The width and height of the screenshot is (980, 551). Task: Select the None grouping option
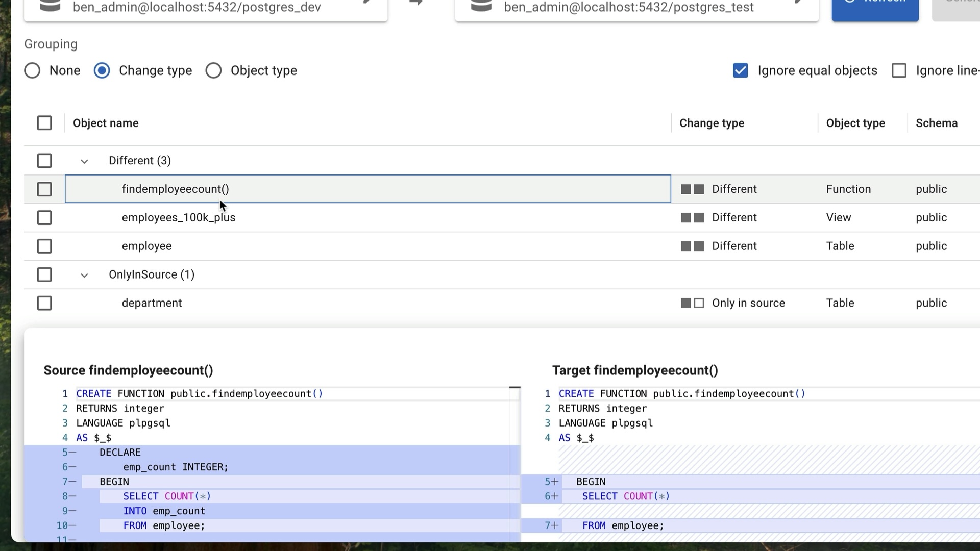pyautogui.click(x=32, y=70)
